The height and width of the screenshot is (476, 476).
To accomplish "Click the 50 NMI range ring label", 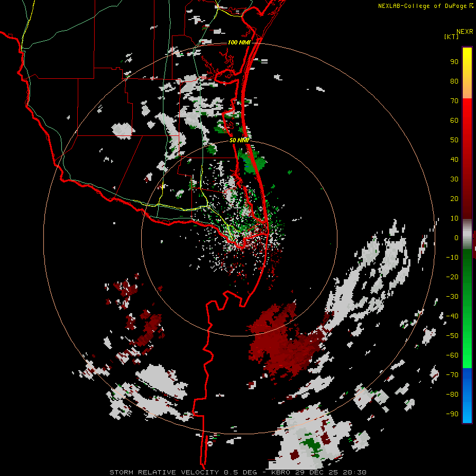I will tap(239, 140).
